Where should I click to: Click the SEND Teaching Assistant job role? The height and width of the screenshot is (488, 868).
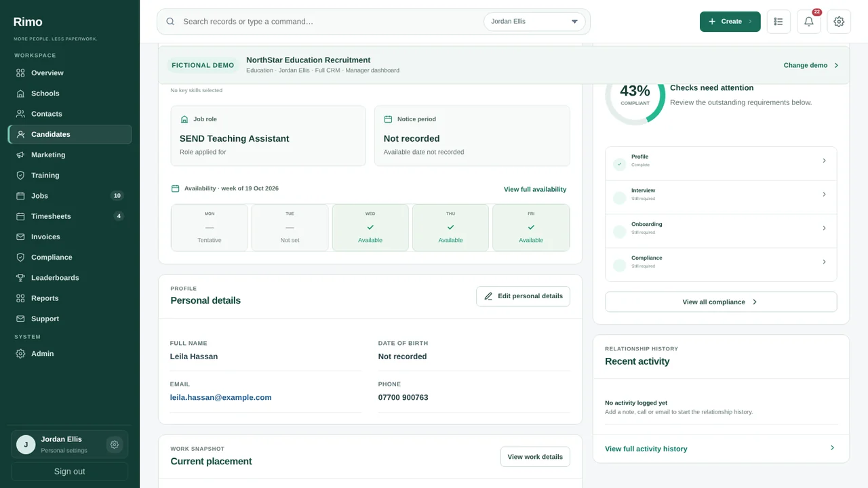pyautogui.click(x=234, y=138)
